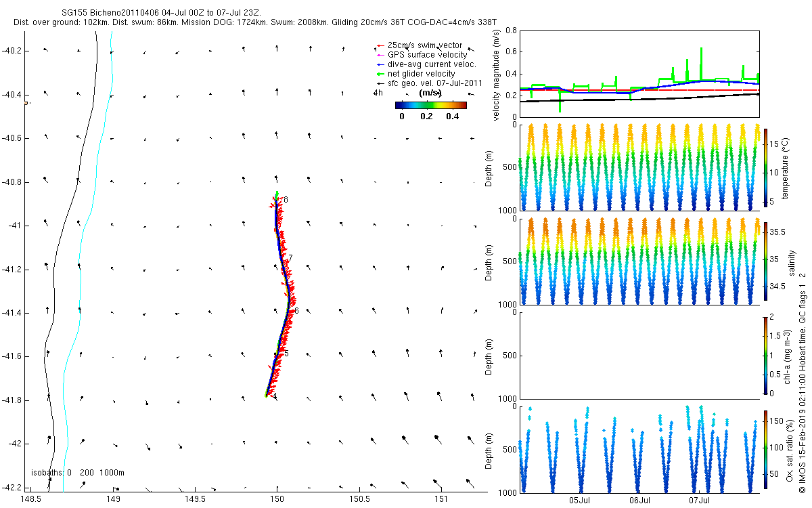Click the velocity magnitude plot area
The height and width of the screenshot is (508, 812).
(639, 73)
